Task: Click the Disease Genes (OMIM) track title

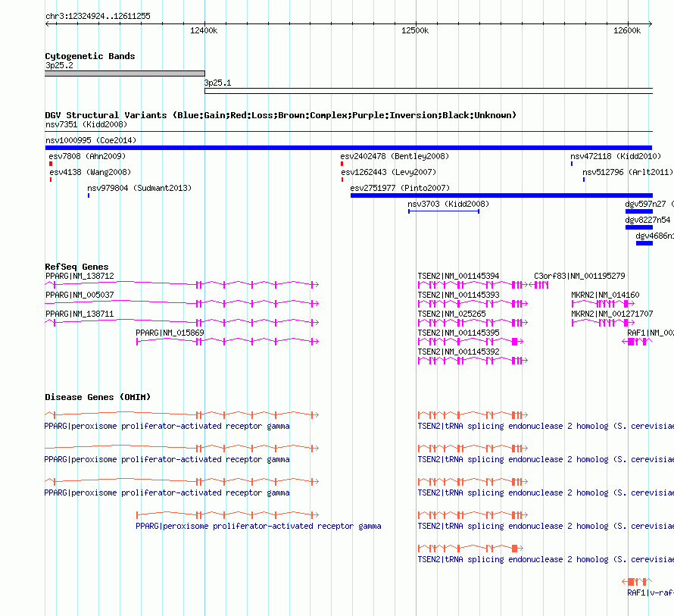Action: click(x=98, y=397)
